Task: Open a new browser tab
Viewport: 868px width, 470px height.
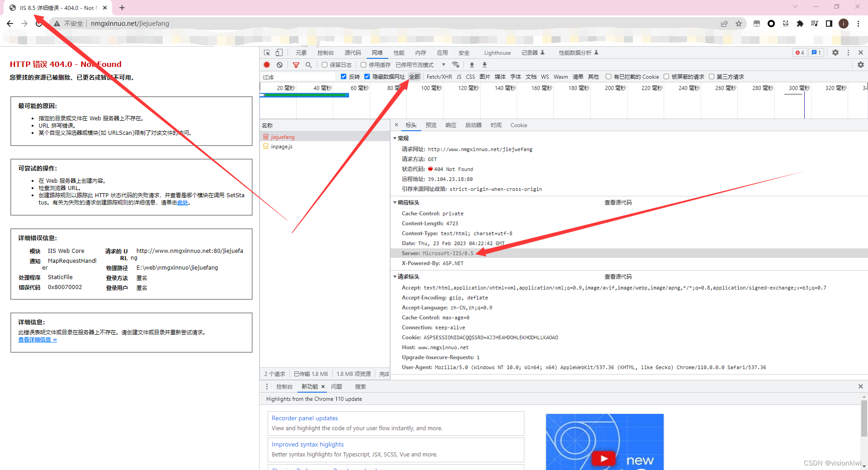Action: click(122, 8)
